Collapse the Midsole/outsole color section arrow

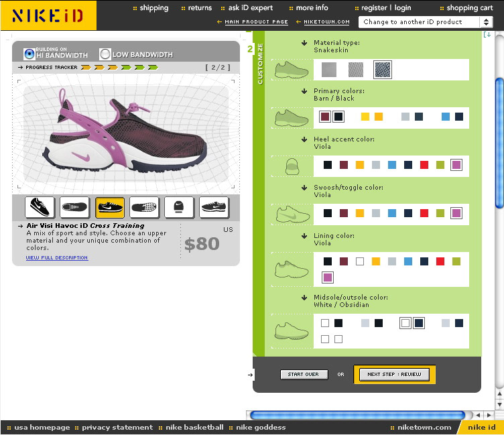(x=304, y=298)
